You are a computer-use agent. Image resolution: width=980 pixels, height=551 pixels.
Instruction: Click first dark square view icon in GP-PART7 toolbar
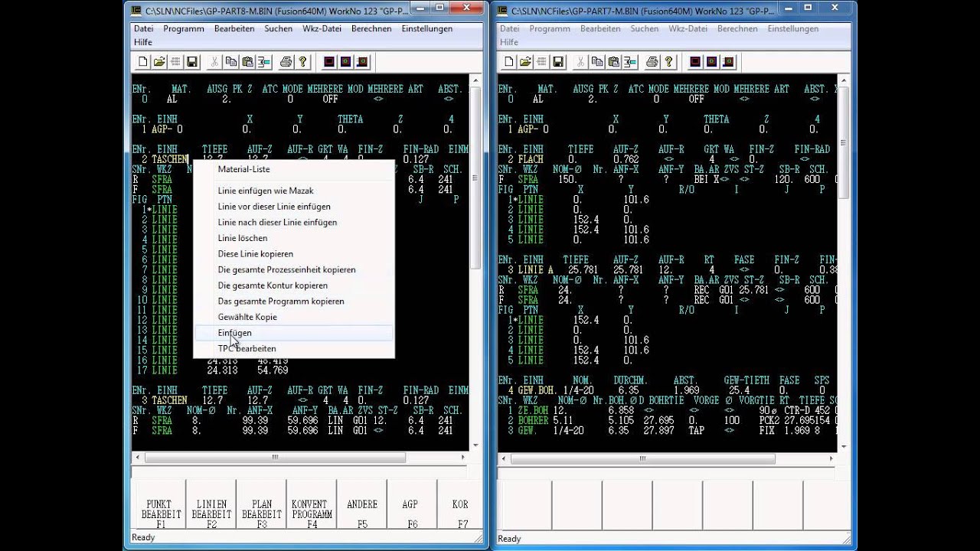[x=695, y=62]
